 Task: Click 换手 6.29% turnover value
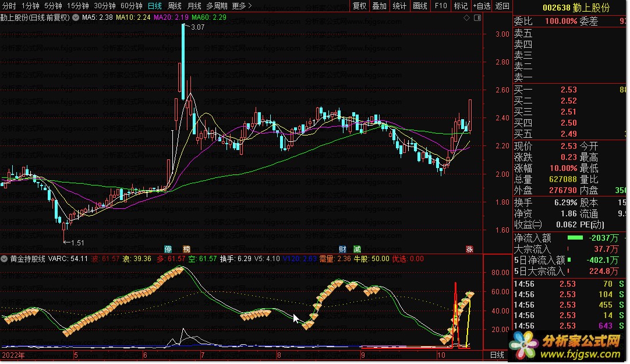(566, 203)
